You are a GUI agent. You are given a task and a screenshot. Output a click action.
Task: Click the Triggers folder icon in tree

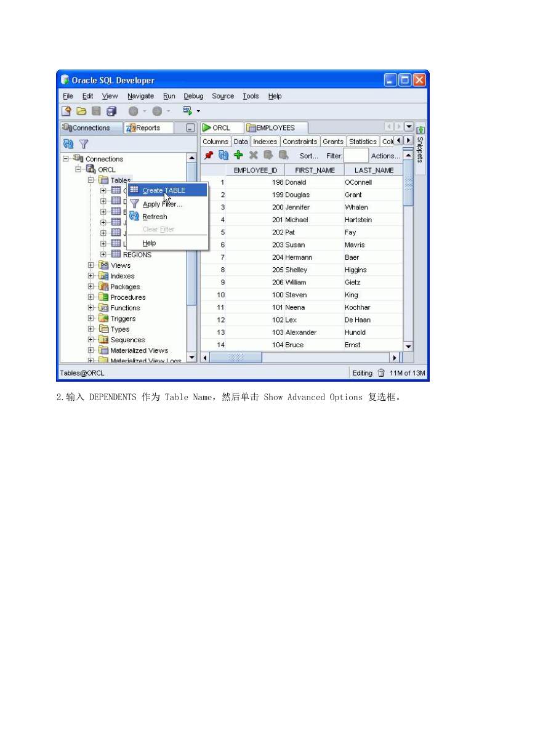(104, 318)
